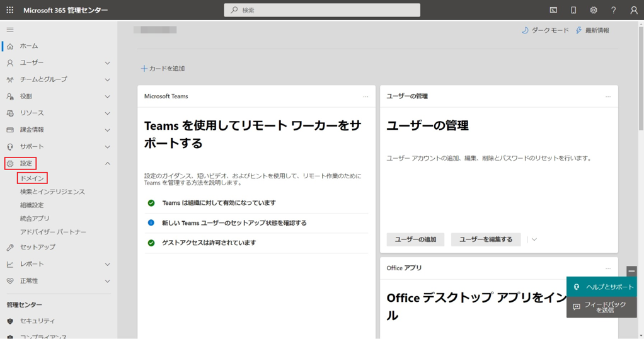Collapse the navigation hamburger menu
This screenshot has width=644, height=339.
click(x=10, y=30)
